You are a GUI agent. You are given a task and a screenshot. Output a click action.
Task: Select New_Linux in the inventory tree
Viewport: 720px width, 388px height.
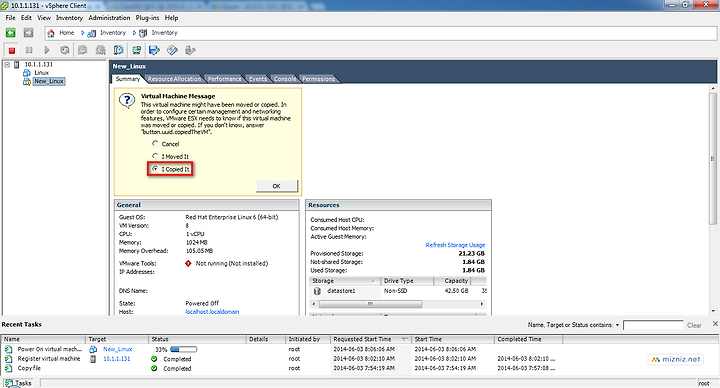click(49, 81)
